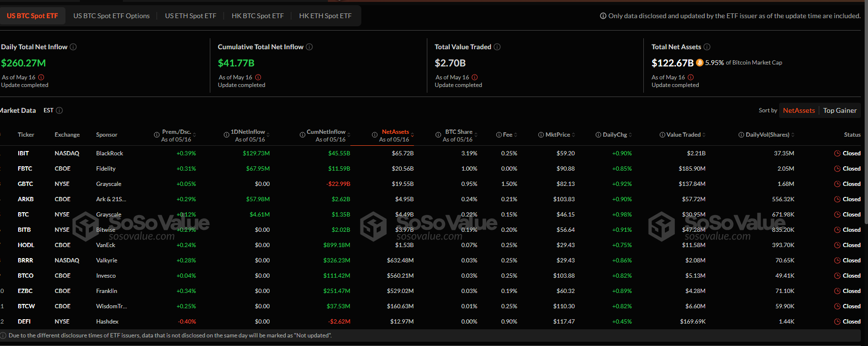Select the Valkyrie sponsor cell

pos(107,260)
